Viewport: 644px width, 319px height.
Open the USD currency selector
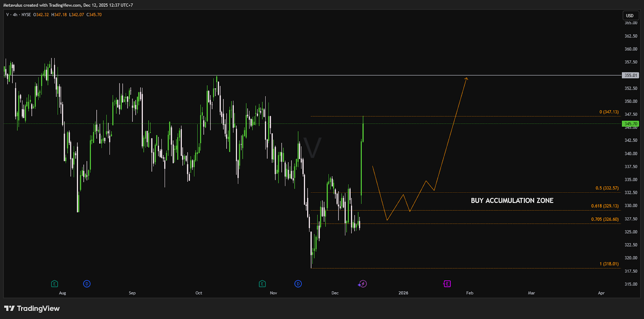coord(630,16)
